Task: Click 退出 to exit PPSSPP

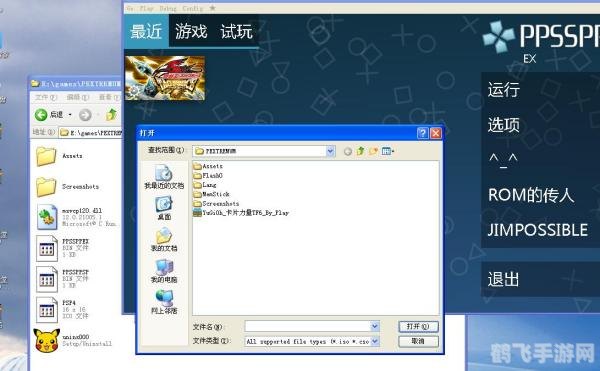Action: [x=504, y=279]
